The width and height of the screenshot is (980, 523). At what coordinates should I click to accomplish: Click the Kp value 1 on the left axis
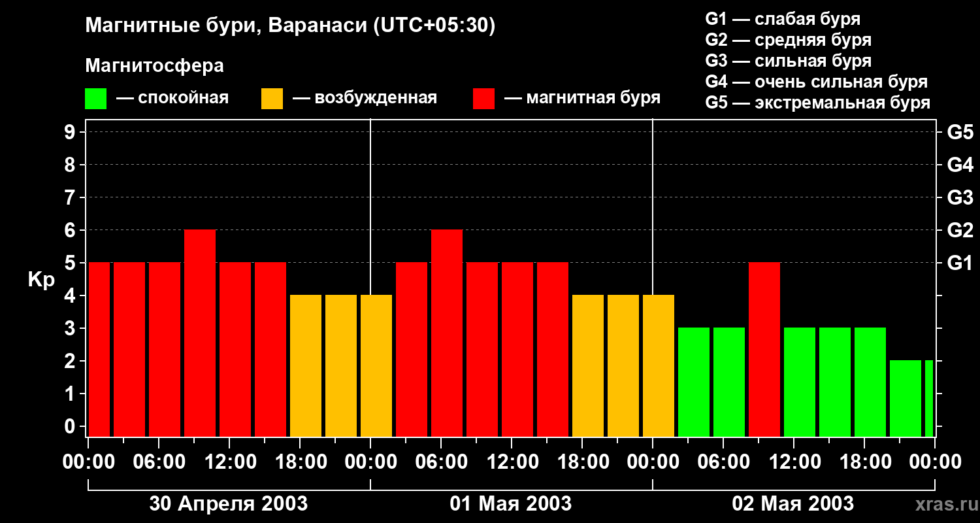tap(71, 394)
